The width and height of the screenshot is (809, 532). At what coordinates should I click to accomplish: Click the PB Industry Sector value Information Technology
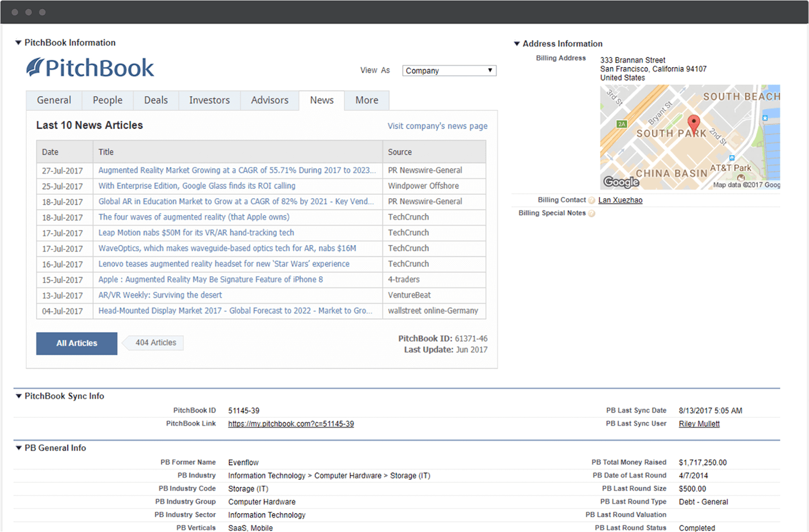click(x=267, y=515)
